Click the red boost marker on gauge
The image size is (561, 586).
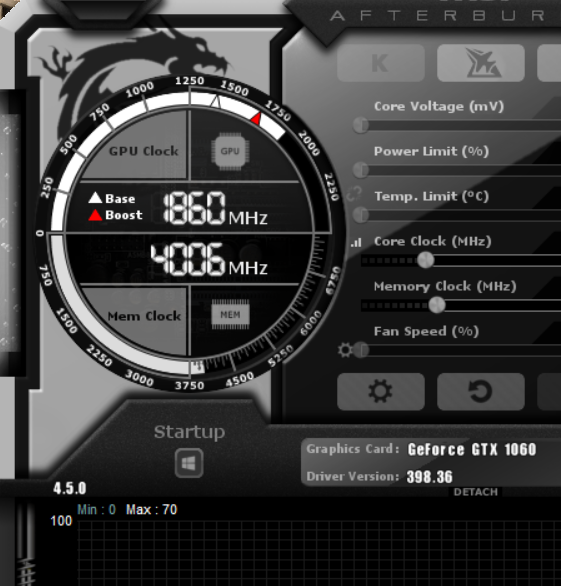coord(257,118)
